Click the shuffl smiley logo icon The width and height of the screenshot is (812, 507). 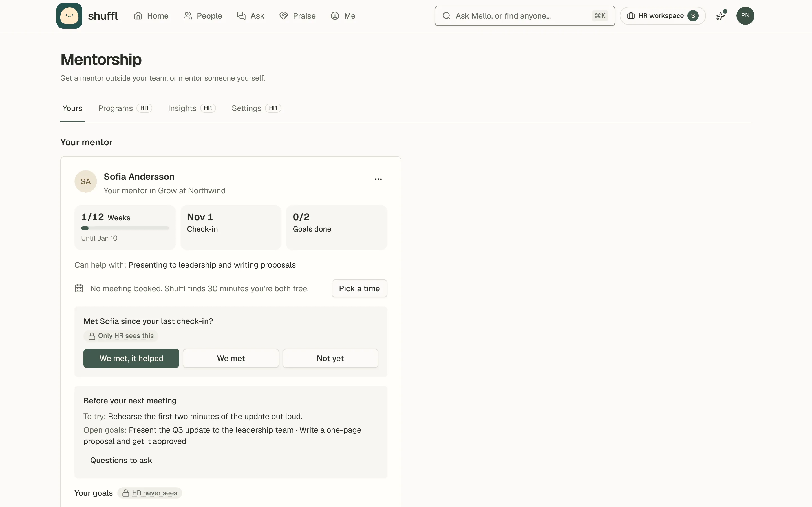69,16
